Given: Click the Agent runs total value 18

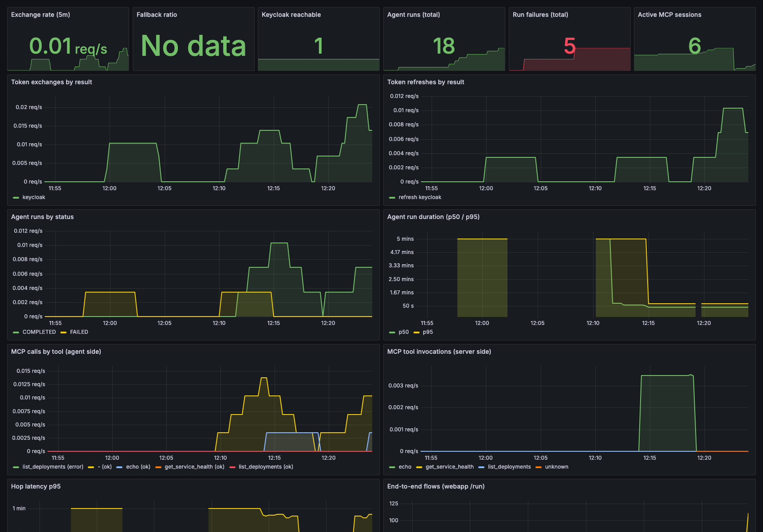Looking at the screenshot, I should tap(444, 46).
